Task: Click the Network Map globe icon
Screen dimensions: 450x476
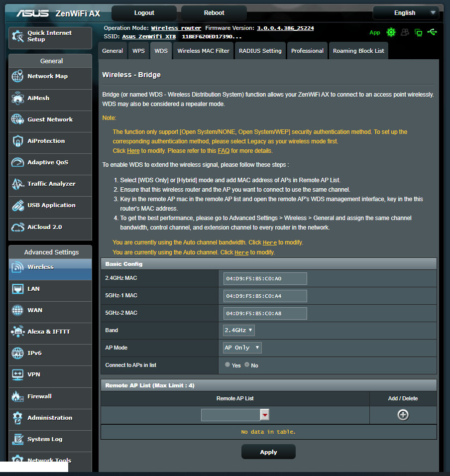Action: click(x=17, y=76)
